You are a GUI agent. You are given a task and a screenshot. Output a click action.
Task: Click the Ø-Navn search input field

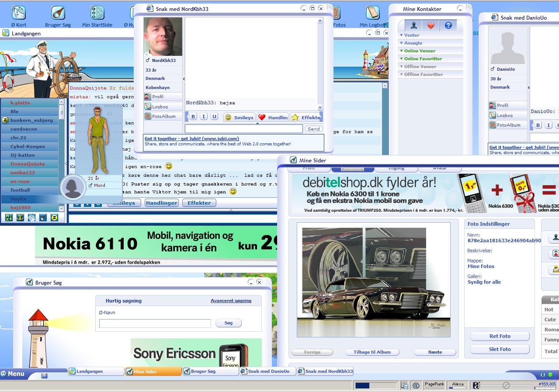point(155,323)
